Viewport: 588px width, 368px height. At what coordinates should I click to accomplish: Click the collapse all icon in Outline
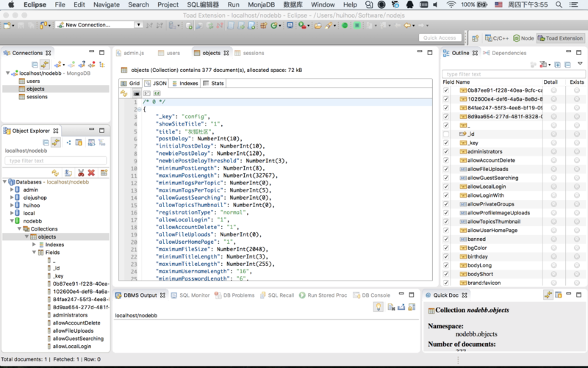click(567, 65)
